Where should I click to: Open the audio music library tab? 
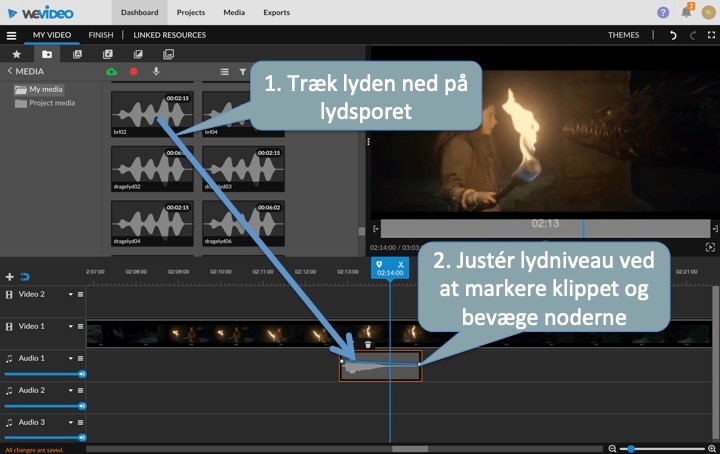tap(108, 54)
